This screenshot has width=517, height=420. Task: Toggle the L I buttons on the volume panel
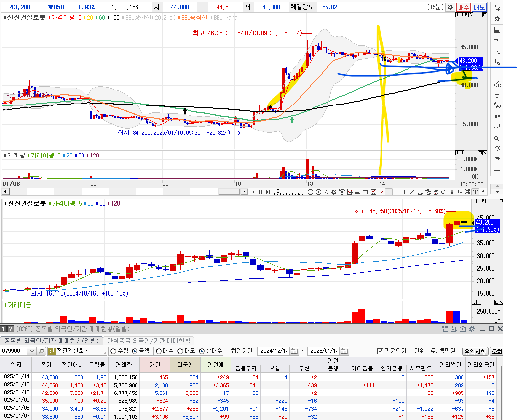(x=460, y=153)
